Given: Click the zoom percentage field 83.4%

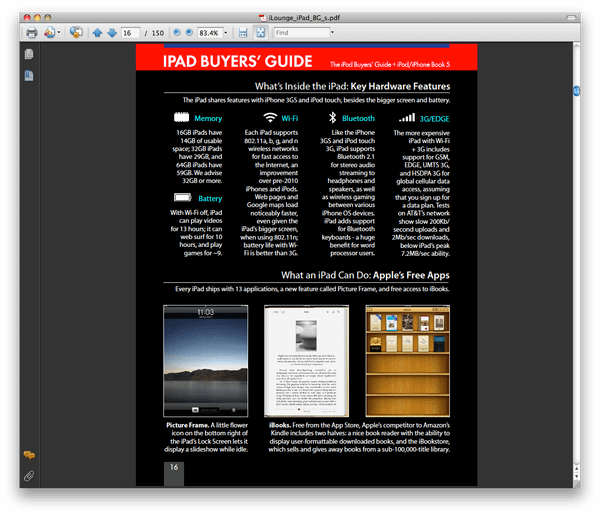Looking at the screenshot, I should tap(210, 33).
